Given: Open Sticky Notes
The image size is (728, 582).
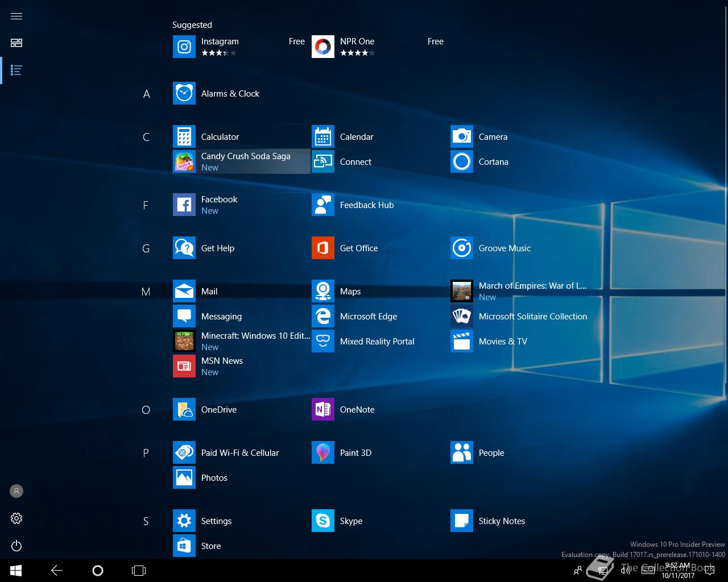Looking at the screenshot, I should coord(519,521).
